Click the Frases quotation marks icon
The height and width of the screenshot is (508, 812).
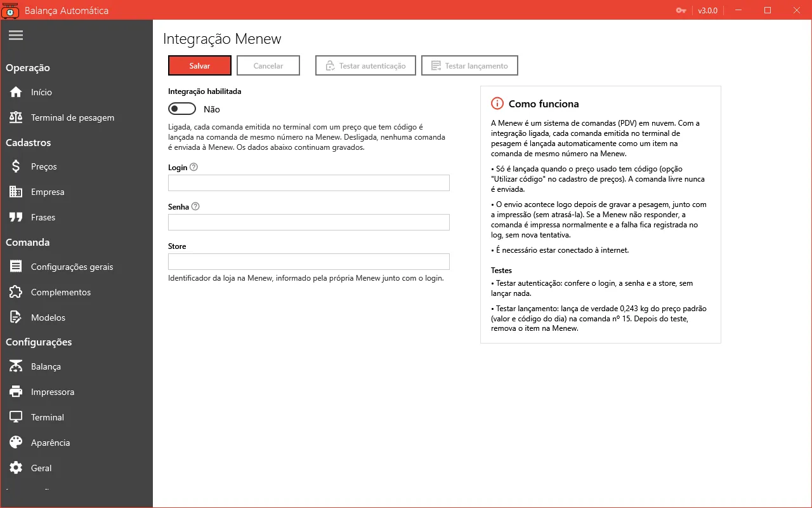pos(16,217)
